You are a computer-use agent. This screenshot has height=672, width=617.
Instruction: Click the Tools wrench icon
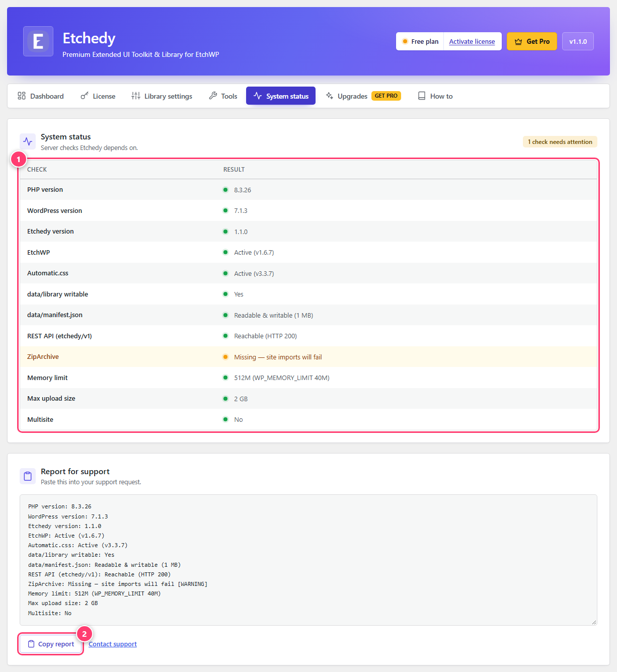213,96
